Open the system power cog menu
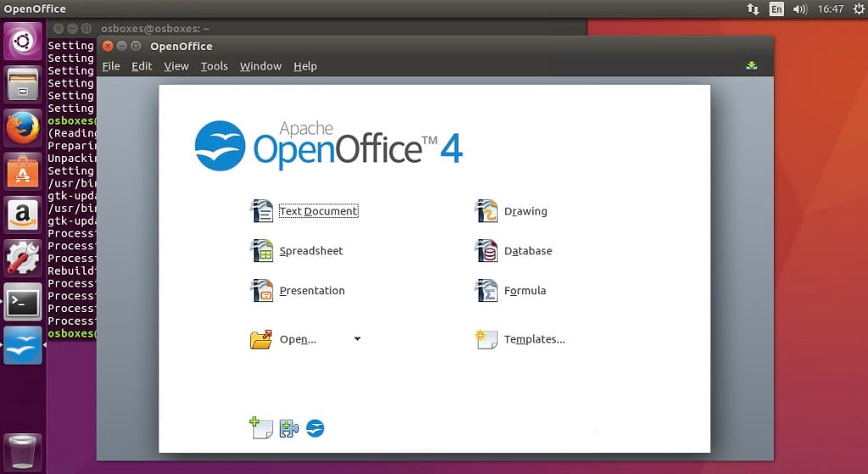 pyautogui.click(x=859, y=8)
